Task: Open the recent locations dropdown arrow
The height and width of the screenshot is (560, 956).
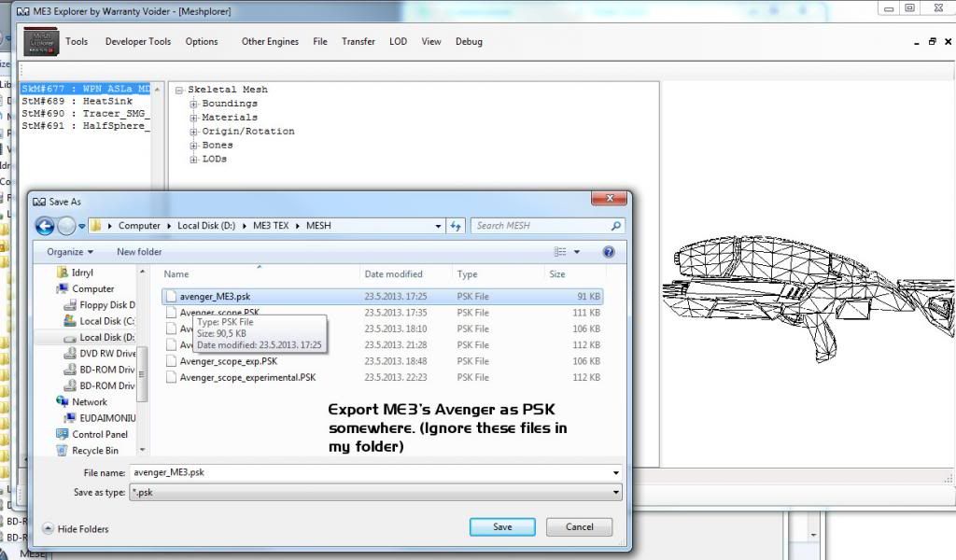Action: click(82, 226)
